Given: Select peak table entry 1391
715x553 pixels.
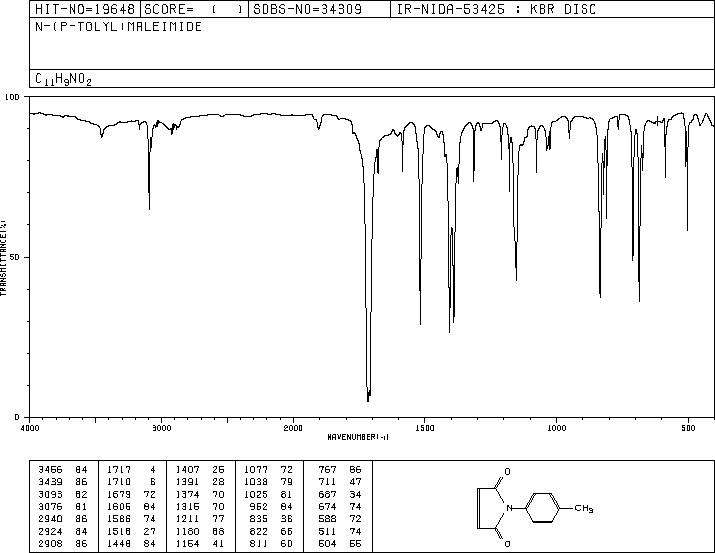Looking at the screenshot, I should 187,482.
